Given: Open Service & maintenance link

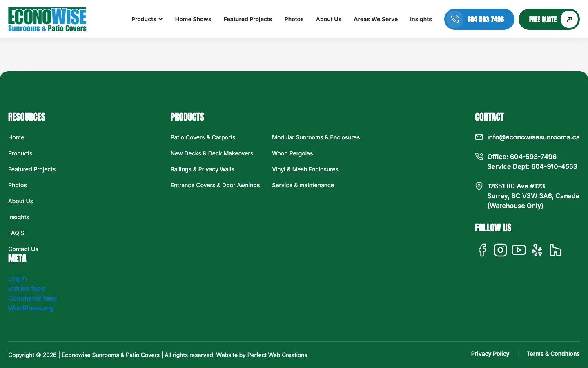Looking at the screenshot, I should pos(303,185).
